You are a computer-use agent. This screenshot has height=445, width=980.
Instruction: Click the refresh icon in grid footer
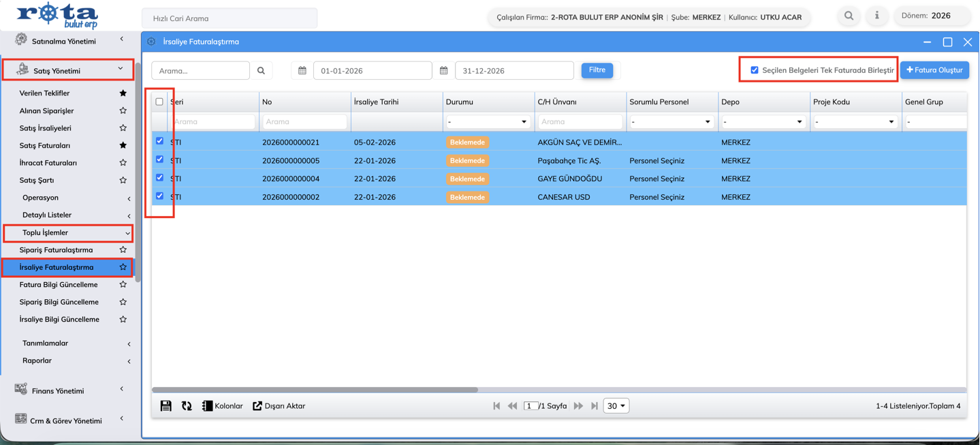[187, 406]
